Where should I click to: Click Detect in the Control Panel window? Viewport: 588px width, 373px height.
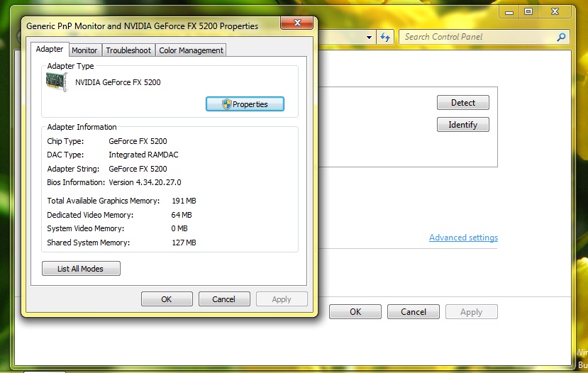462,102
